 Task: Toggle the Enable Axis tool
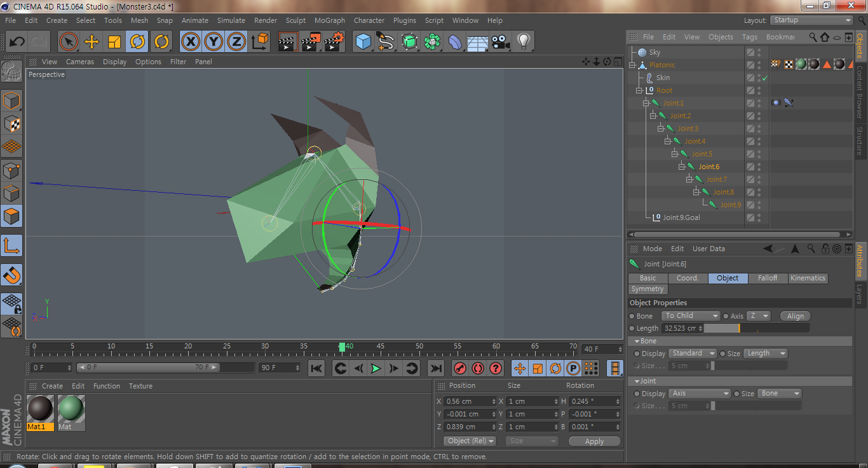(x=11, y=245)
